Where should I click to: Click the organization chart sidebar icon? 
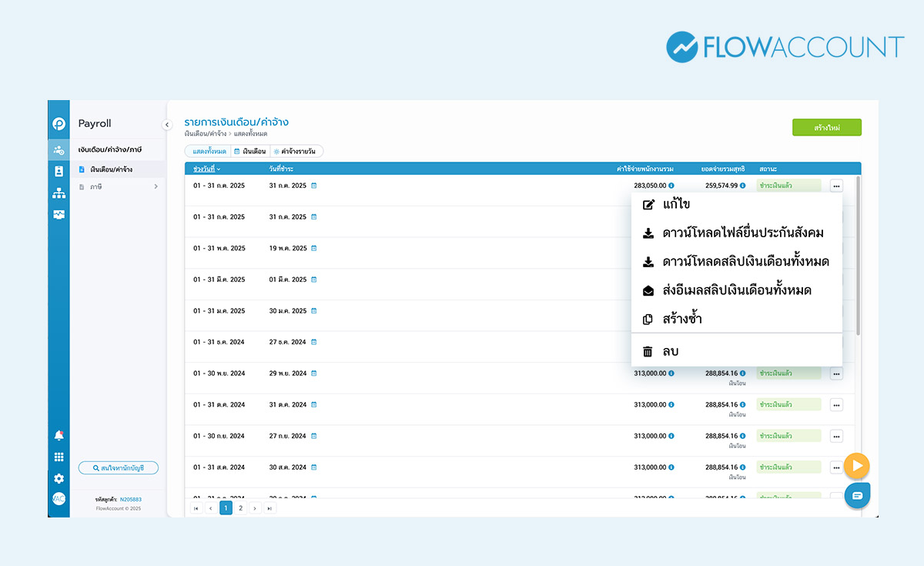point(59,193)
